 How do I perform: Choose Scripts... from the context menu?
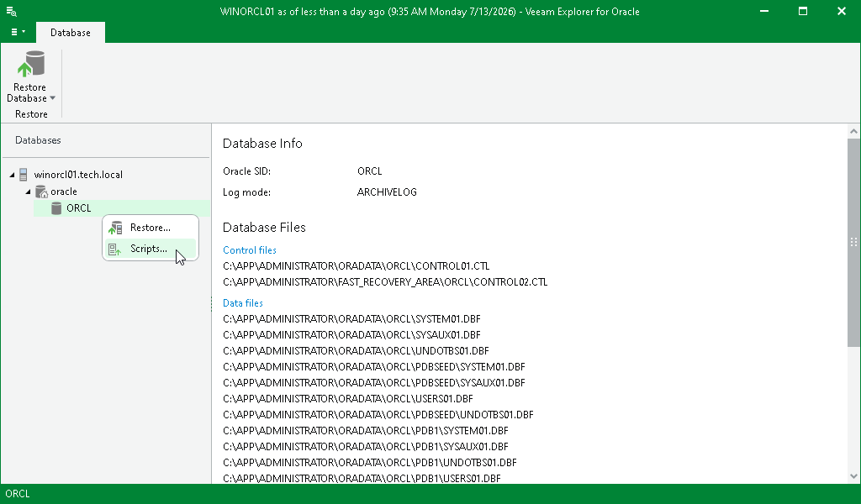(150, 249)
